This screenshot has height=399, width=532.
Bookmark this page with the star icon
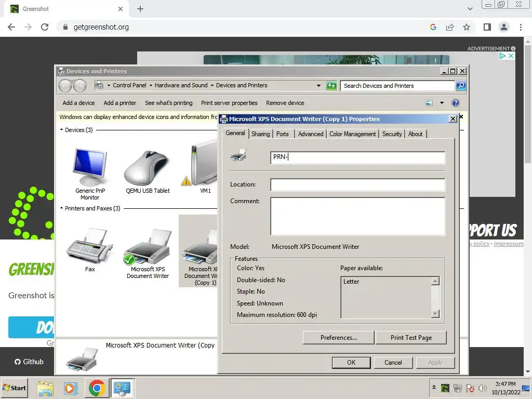click(467, 27)
